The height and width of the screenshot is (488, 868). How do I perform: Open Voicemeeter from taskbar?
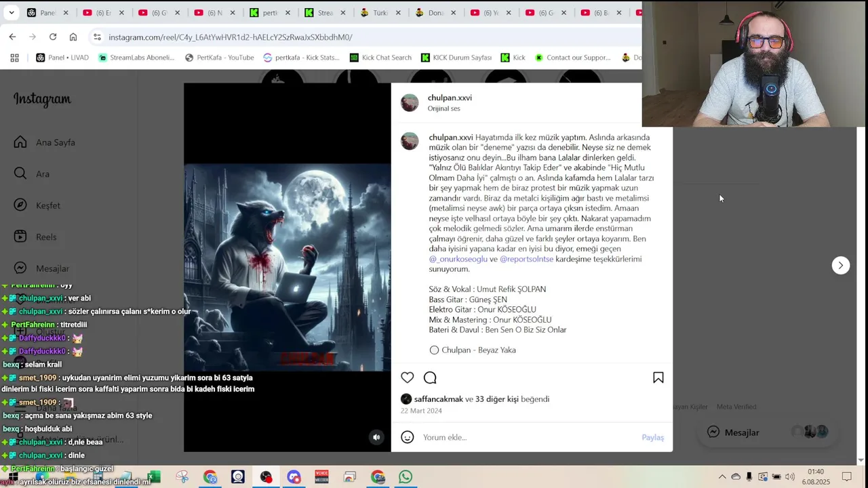pyautogui.click(x=321, y=476)
